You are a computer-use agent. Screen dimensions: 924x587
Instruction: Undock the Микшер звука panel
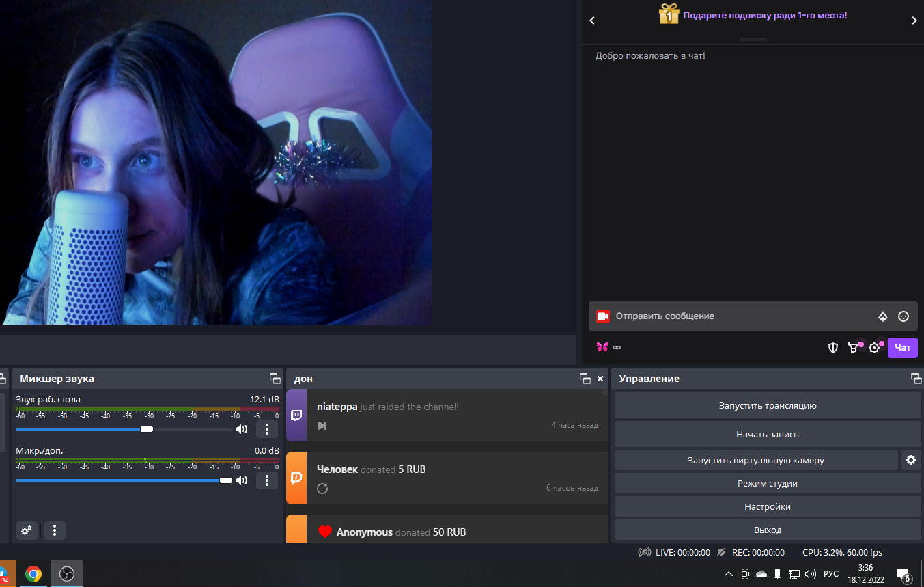point(275,379)
